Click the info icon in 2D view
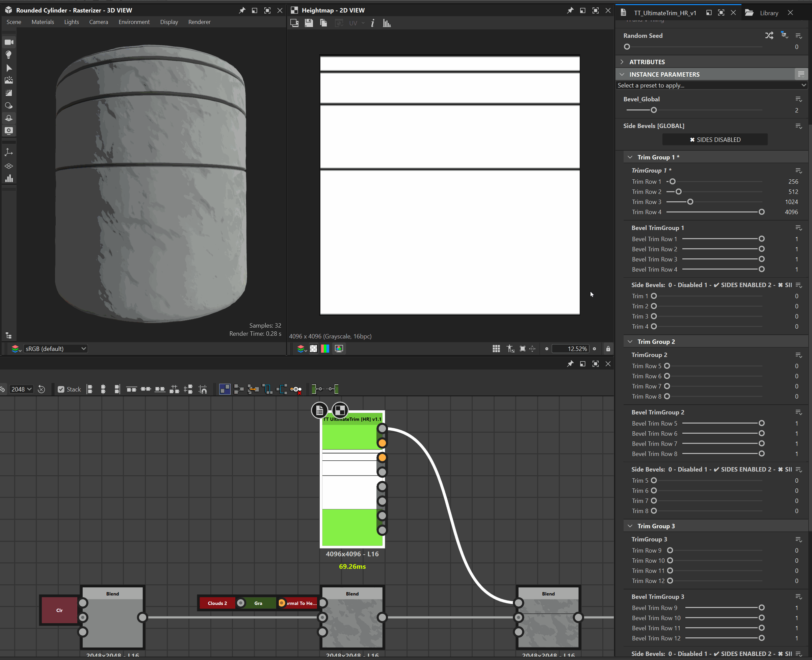This screenshot has height=660, width=812. click(373, 23)
